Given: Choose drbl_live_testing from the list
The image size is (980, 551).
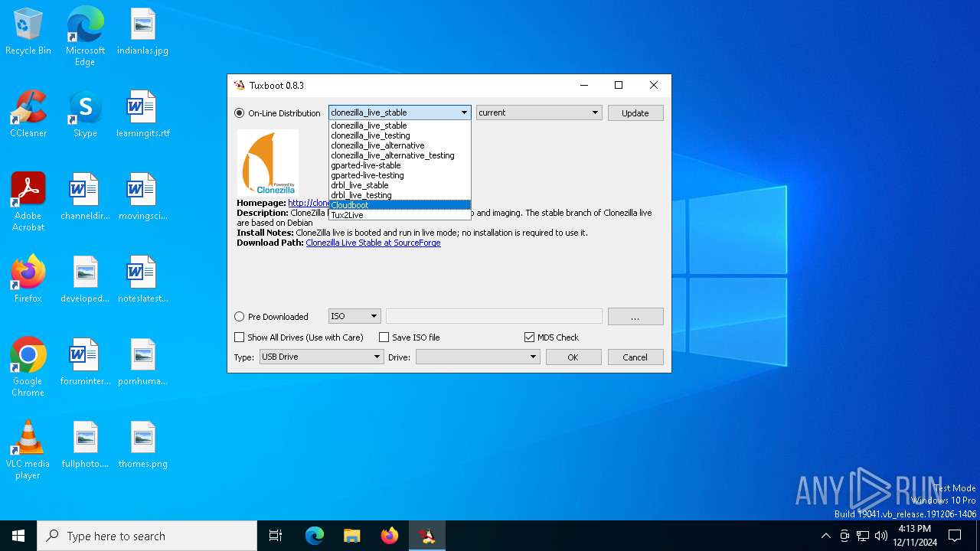Looking at the screenshot, I should [x=400, y=195].
